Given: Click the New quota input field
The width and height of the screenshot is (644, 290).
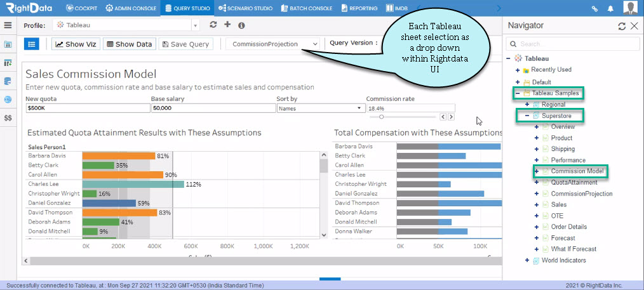Looking at the screenshot, I should coord(88,109).
